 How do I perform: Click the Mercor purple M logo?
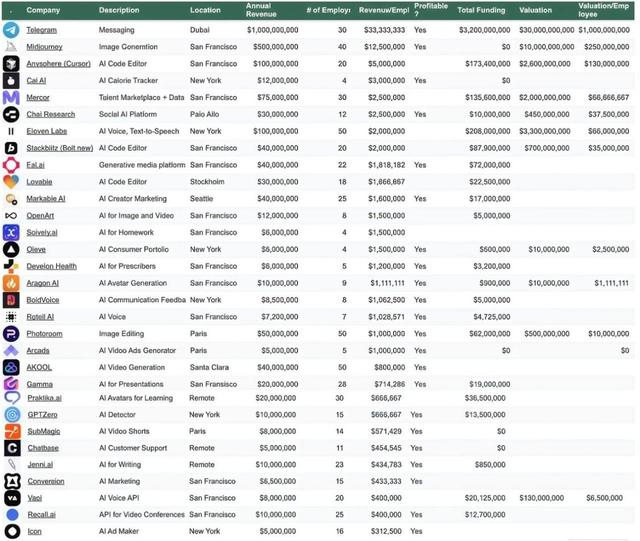tap(11, 98)
